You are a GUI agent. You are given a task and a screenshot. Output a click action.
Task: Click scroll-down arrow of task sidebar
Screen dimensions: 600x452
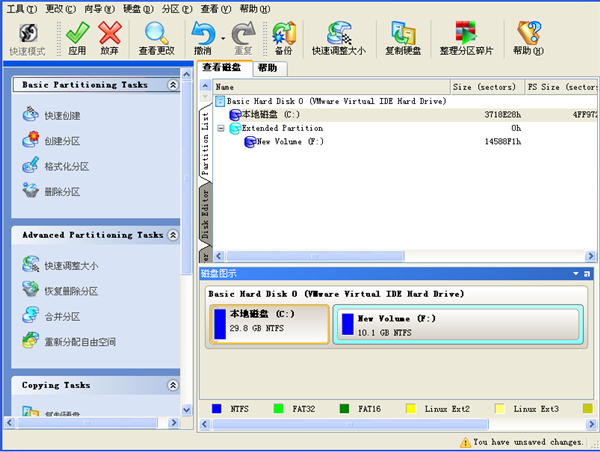pyautogui.click(x=186, y=410)
